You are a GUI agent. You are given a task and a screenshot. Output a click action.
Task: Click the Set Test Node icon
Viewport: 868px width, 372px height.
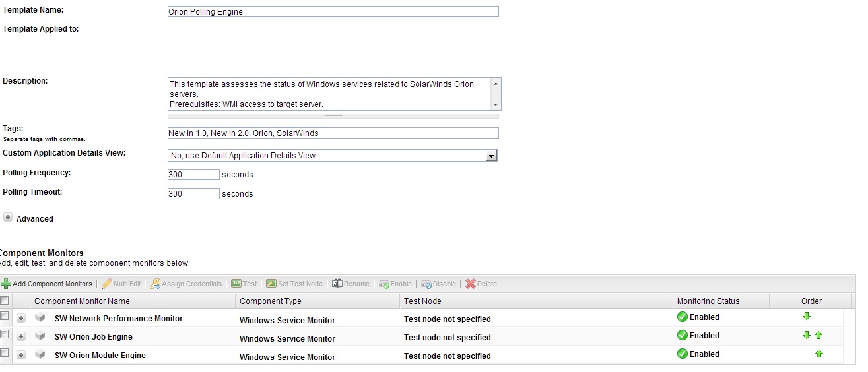point(271,284)
